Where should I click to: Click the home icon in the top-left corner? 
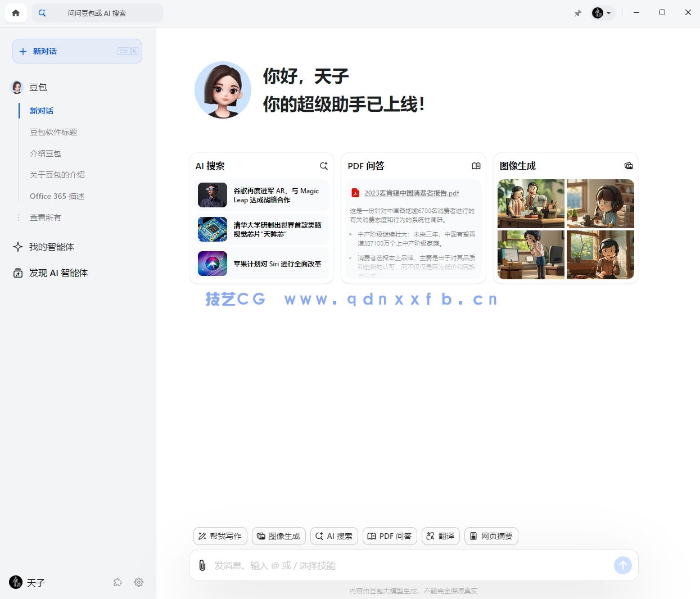[15, 12]
